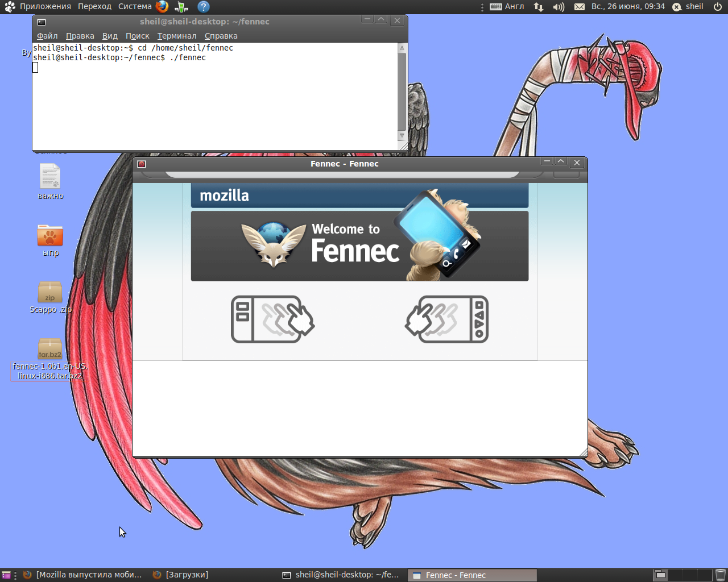Viewport: 728px width, 582px height.
Task: Open the Приложения menu in the top panel
Action: point(38,7)
